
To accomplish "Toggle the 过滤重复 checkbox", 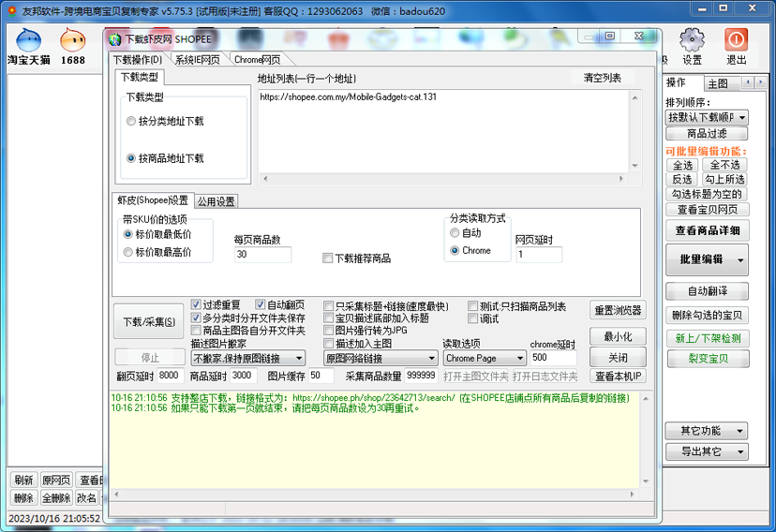I will 196,305.
